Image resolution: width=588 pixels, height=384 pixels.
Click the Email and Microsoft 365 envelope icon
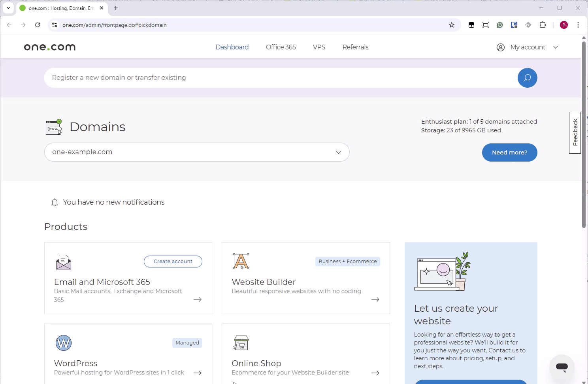tap(63, 262)
